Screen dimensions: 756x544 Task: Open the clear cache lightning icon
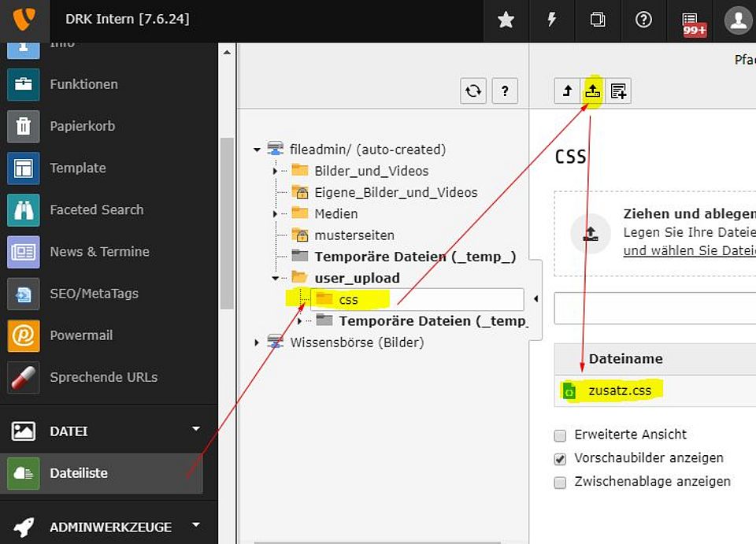point(551,20)
